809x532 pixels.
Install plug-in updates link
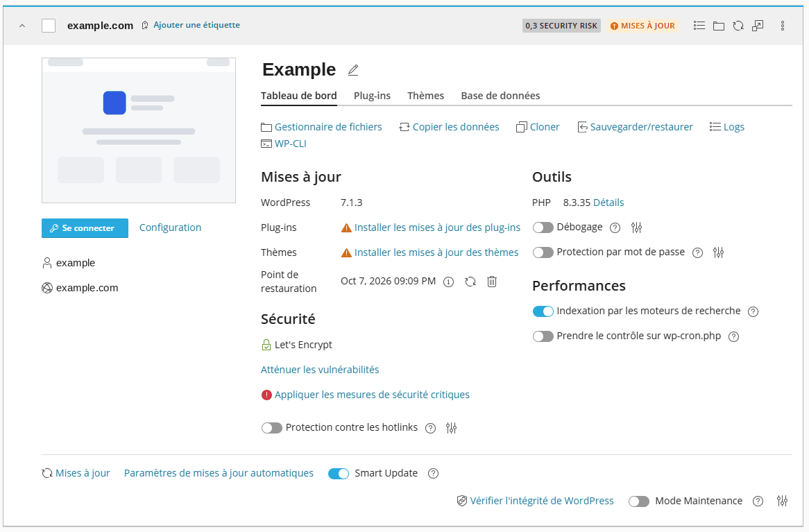click(x=437, y=228)
